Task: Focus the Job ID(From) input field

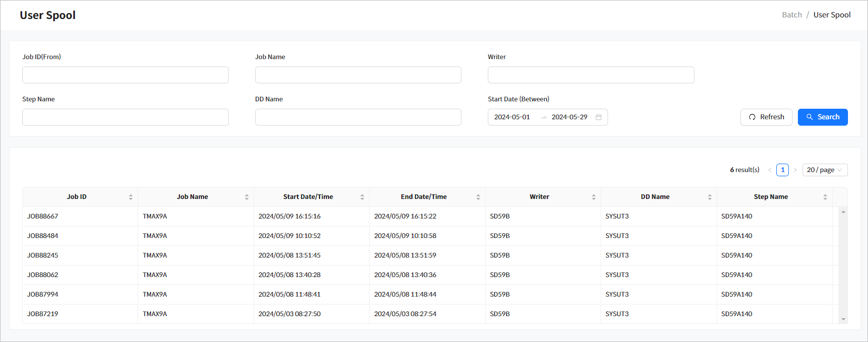Action: pyautogui.click(x=126, y=75)
